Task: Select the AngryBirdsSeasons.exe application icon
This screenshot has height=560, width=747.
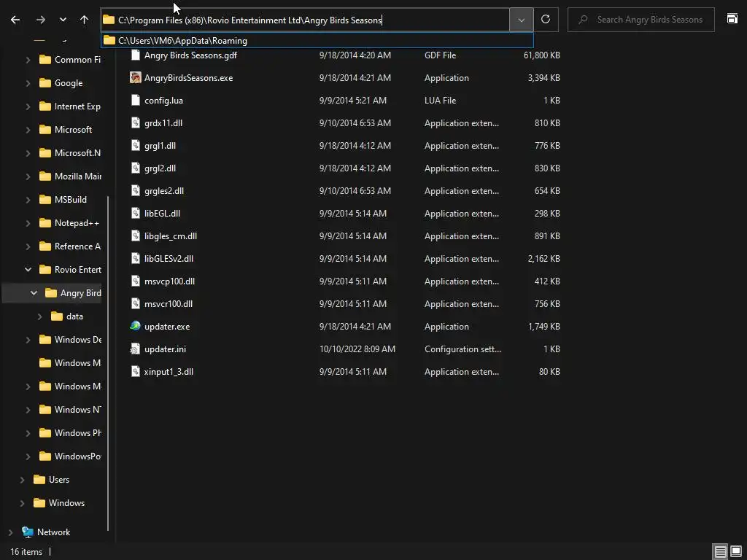Action: (x=135, y=77)
